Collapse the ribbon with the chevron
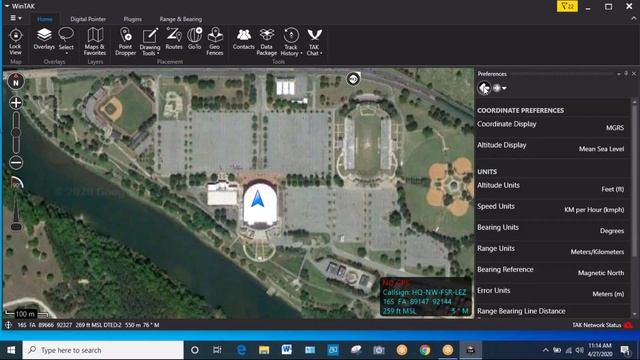Viewport: 640px width, 360px height. [633, 19]
